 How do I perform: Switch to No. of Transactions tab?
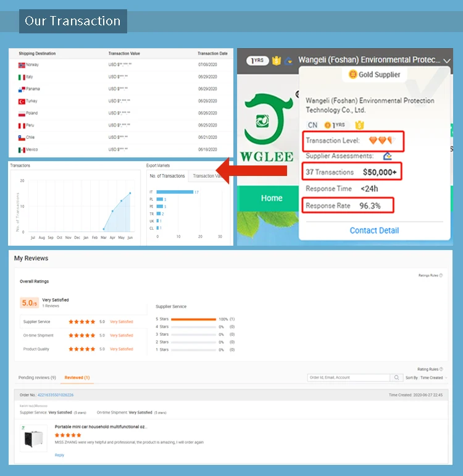(x=167, y=176)
